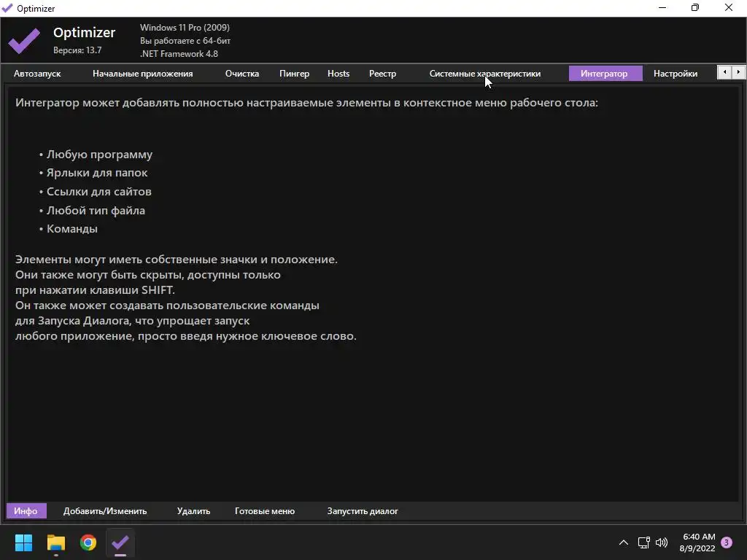
Task: Switch to Начальные приложения tab
Action: tap(142, 74)
